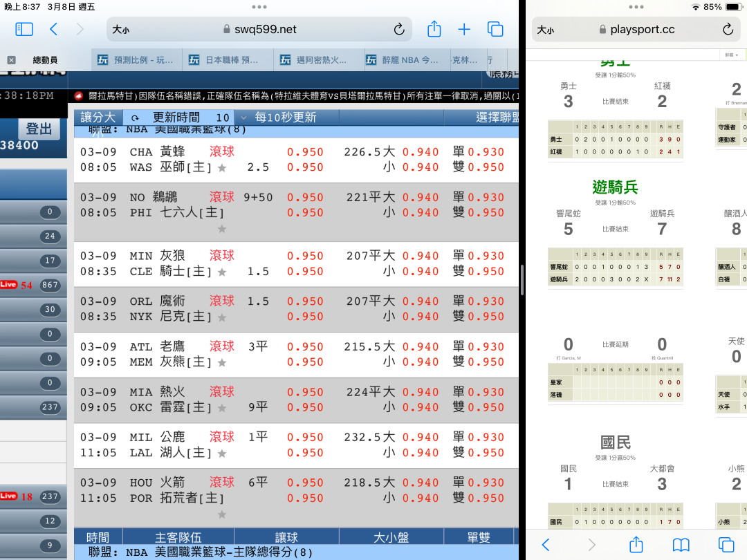Favorite star for CHA 黃蜂 vs 巫師 game

click(x=222, y=168)
